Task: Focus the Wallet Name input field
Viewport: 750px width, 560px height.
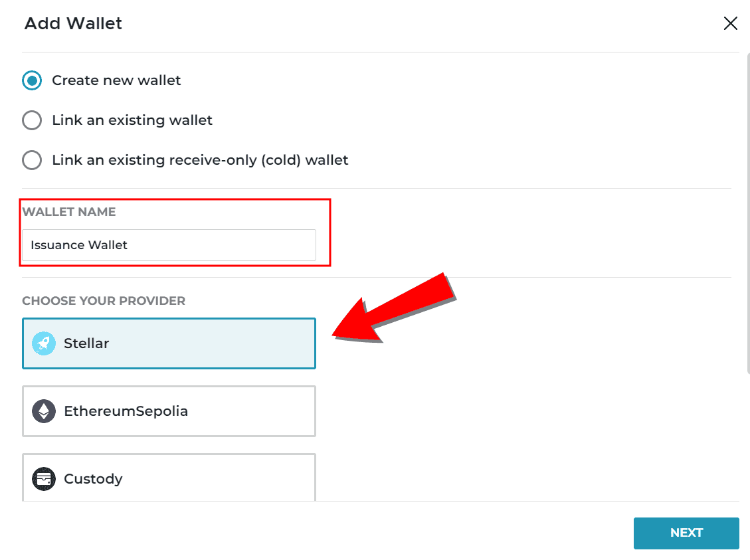Action: point(169,245)
